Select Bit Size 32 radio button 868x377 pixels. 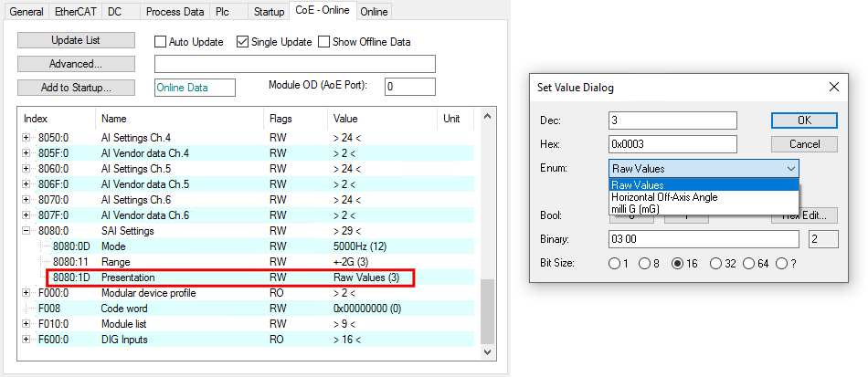coord(715,264)
